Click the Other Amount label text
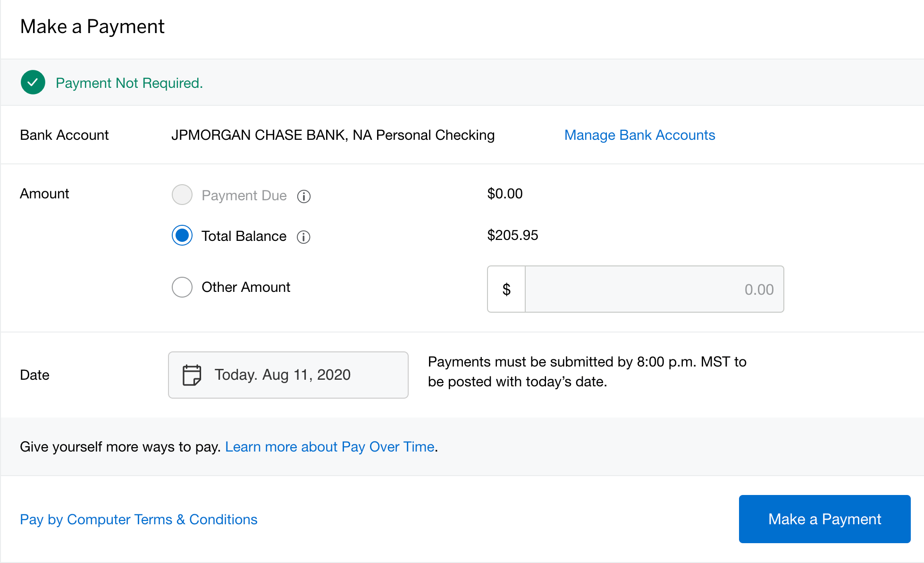Image resolution: width=924 pixels, height=563 pixels. 246,287
